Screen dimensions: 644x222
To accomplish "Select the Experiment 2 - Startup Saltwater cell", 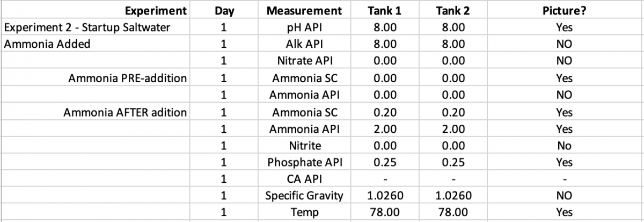I will click(x=95, y=27).
